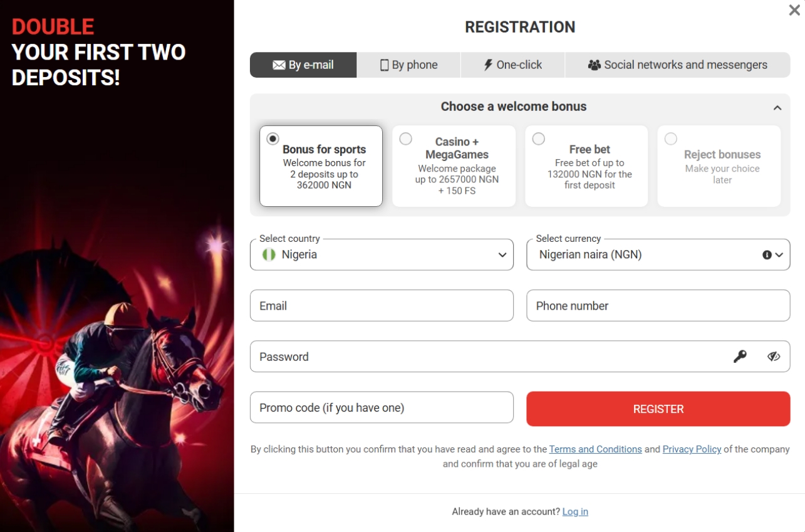Open the Terms and Conditions link

(595, 449)
